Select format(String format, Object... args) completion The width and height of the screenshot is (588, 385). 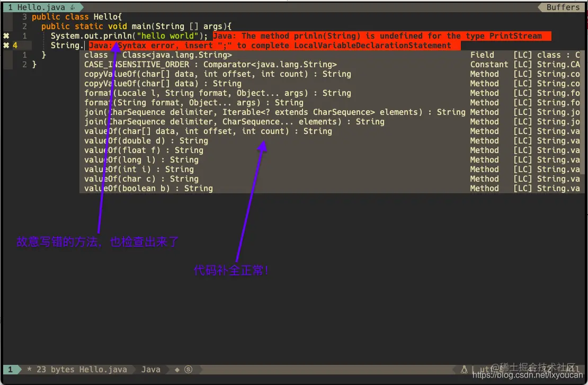(194, 103)
